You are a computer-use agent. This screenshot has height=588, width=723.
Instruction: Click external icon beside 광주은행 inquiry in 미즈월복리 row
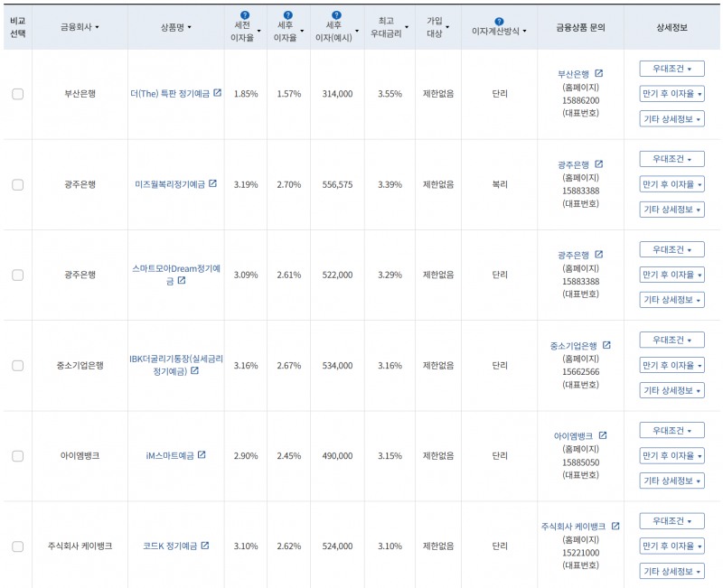point(598,164)
